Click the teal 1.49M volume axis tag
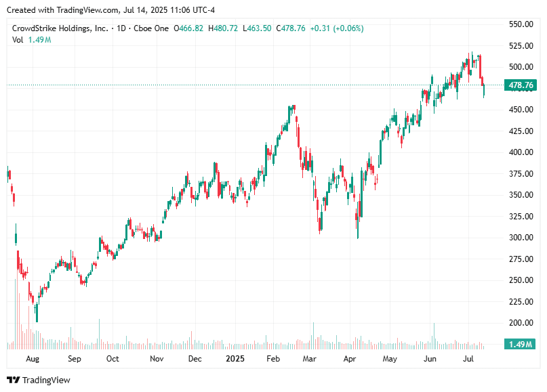 [x=519, y=345]
